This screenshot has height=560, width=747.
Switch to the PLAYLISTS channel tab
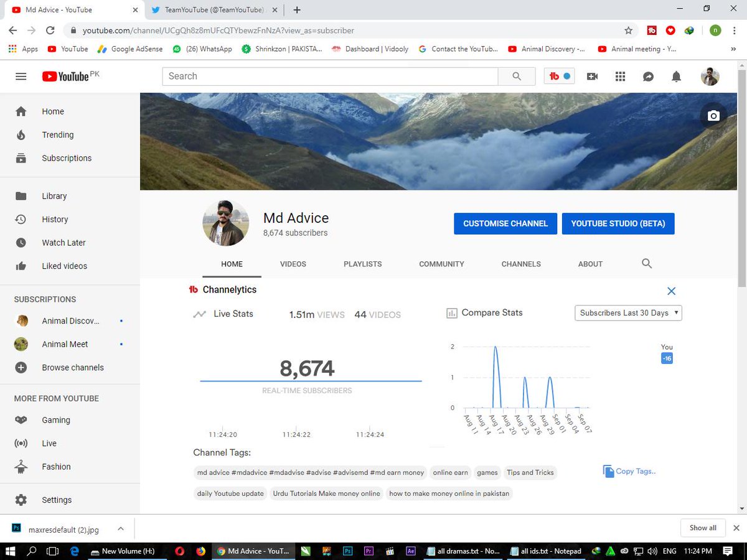pos(363,264)
